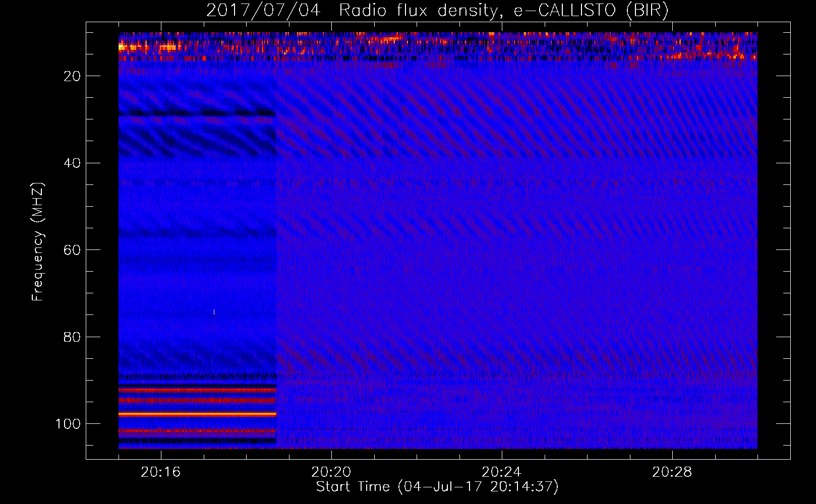This screenshot has width=816, height=504.
Task: Click the 20:20 time tick label
Action: tap(331, 472)
